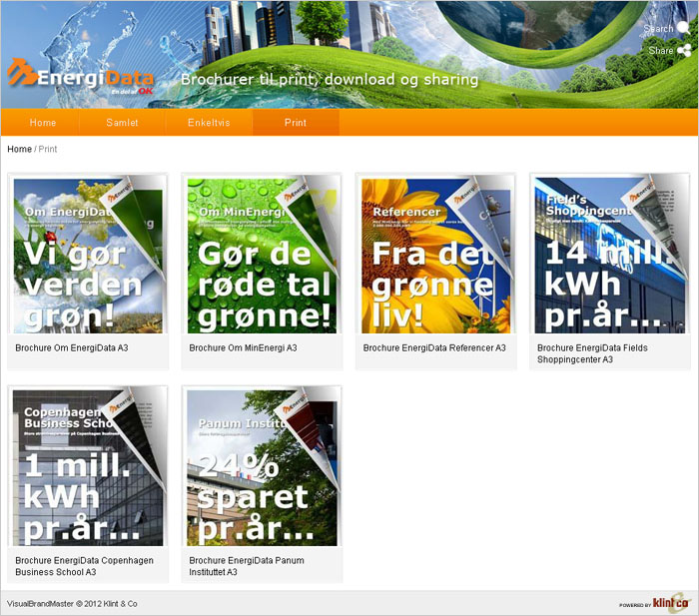Click 'Brochure EnergiData Referencer A3' title
The height and width of the screenshot is (616, 699).
point(434,348)
